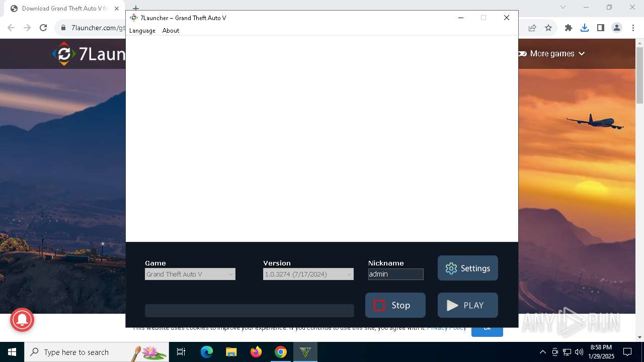
Task: Click the Chrome address bar with 7launcher.com
Action: (98, 28)
